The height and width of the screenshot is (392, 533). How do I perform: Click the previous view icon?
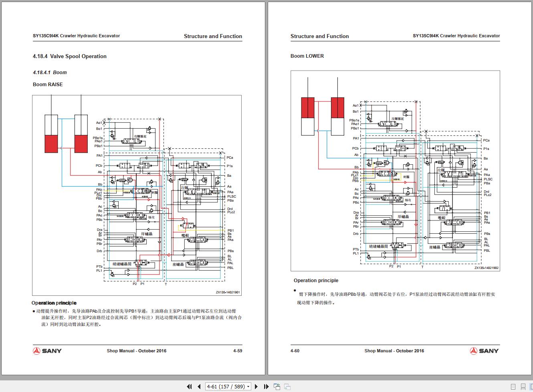[x=277, y=386]
